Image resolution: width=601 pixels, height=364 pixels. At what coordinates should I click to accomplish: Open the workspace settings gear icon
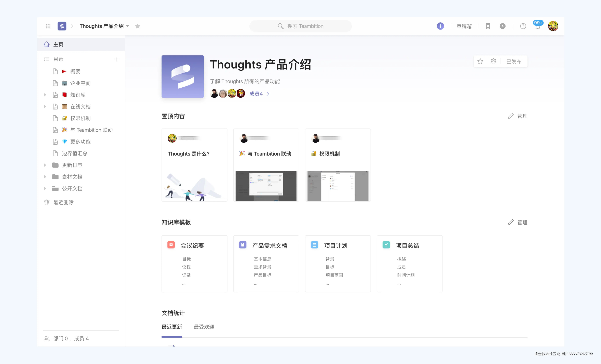tap(493, 61)
